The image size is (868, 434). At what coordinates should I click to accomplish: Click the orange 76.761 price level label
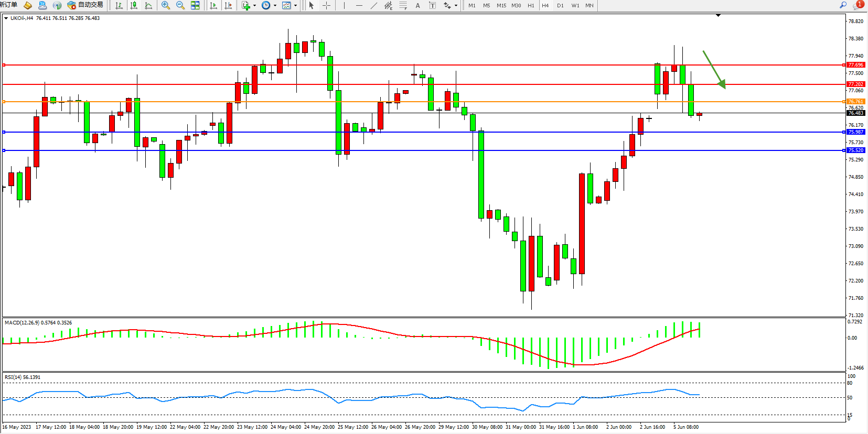pyautogui.click(x=855, y=102)
